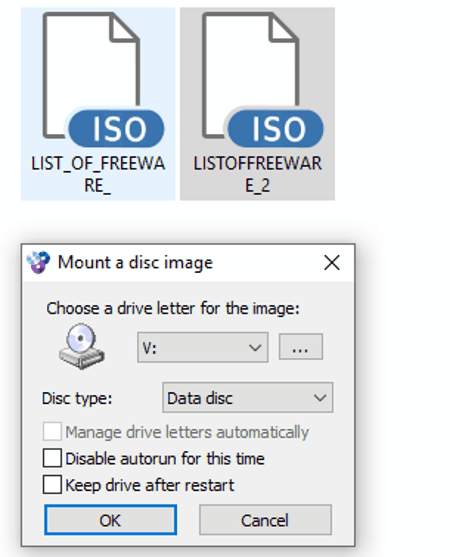
Task: Click the LISTOFFREEWARE_2 file name label
Action: click(x=257, y=174)
